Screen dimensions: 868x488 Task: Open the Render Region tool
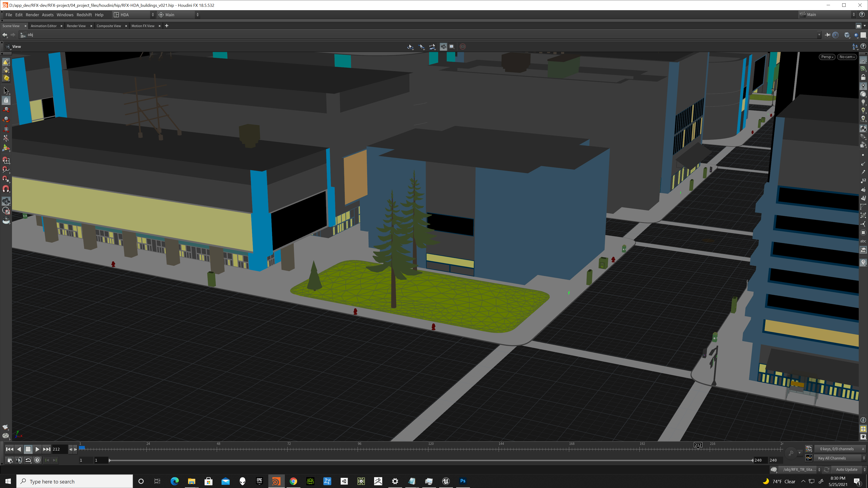(x=6, y=211)
